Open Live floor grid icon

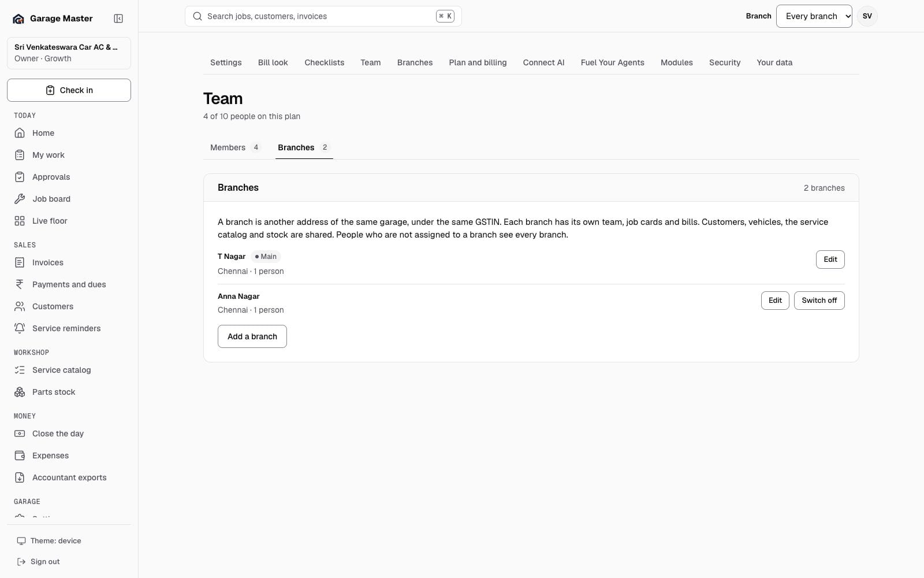(x=20, y=221)
